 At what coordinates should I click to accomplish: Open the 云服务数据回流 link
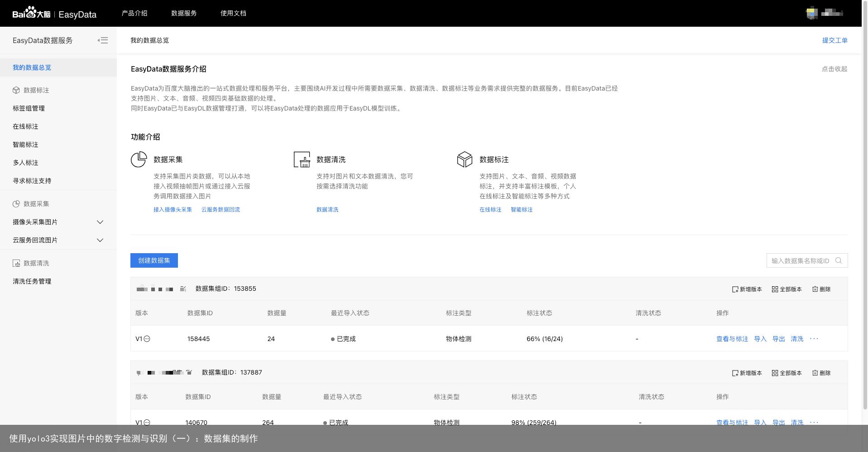[221, 209]
